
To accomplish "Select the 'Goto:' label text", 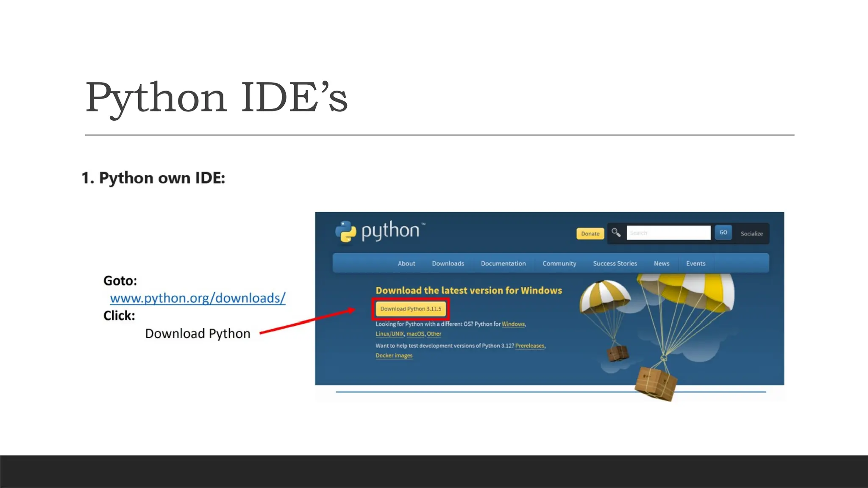I will point(120,280).
